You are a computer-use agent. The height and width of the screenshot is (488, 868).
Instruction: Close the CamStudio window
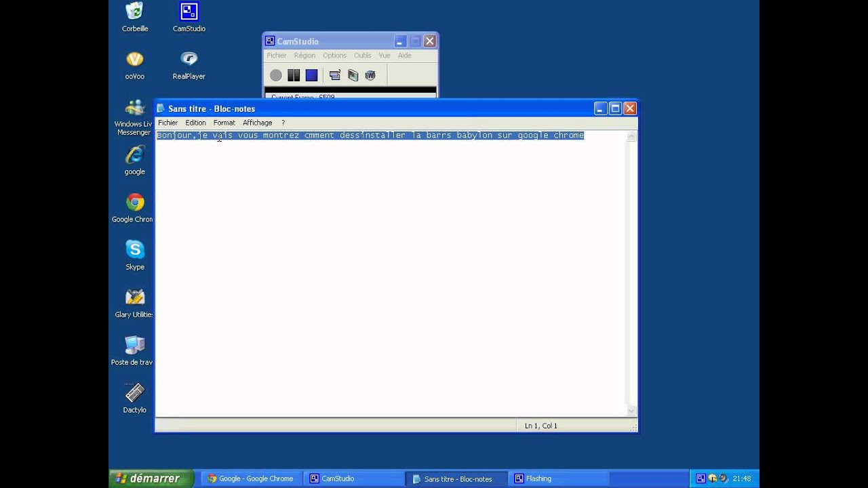[x=430, y=41]
